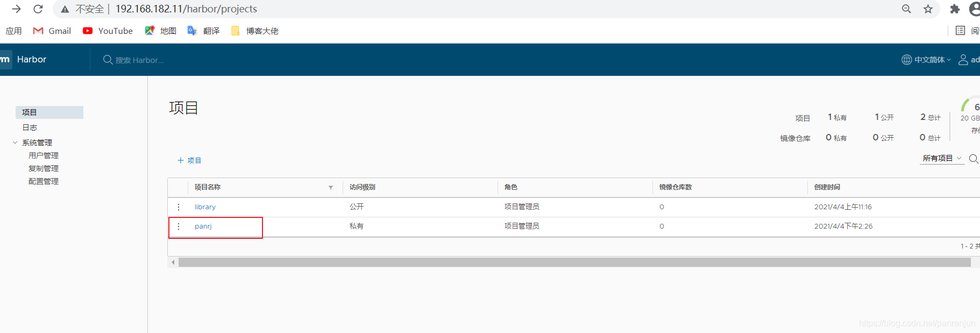Image resolution: width=980 pixels, height=333 pixels.
Task: Click the project name column filter arrow
Action: point(331,187)
